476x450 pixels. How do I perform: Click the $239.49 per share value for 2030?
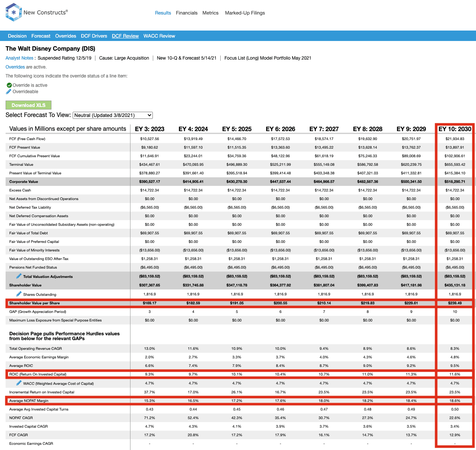click(455, 303)
